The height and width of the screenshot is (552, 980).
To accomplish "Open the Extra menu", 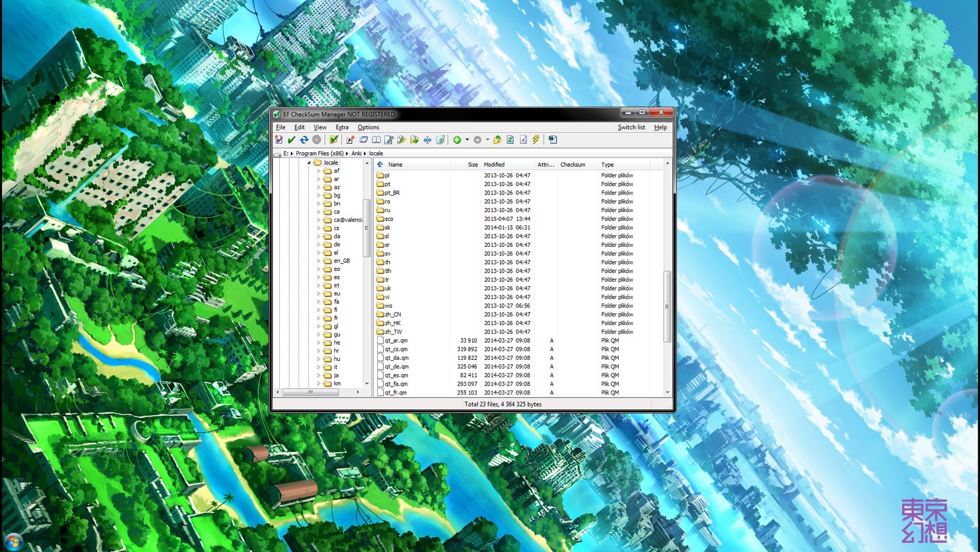I will click(x=342, y=127).
